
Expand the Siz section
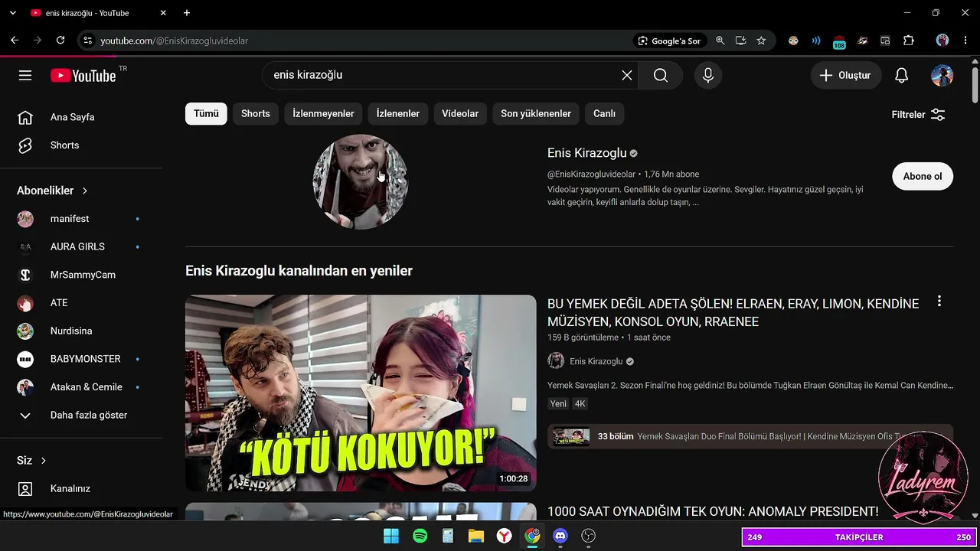click(32, 461)
